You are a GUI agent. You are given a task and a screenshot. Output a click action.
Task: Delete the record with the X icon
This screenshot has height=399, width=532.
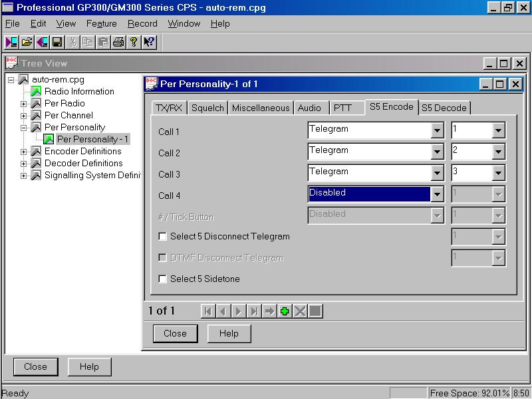coord(300,311)
